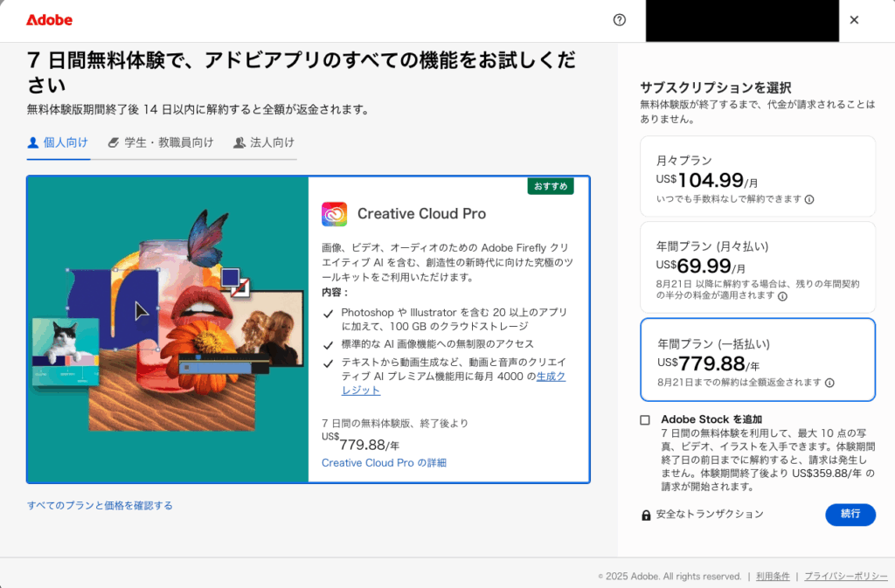Click the US$779.88/年 price under trial text
Image resolution: width=895 pixels, height=588 pixels.
coord(360,443)
